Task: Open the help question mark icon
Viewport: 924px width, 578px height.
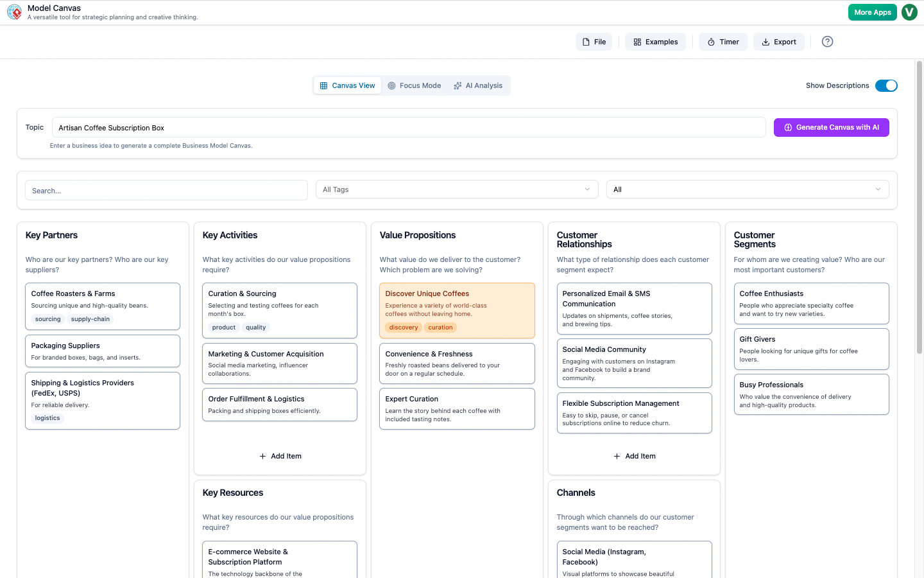Action: tap(827, 41)
